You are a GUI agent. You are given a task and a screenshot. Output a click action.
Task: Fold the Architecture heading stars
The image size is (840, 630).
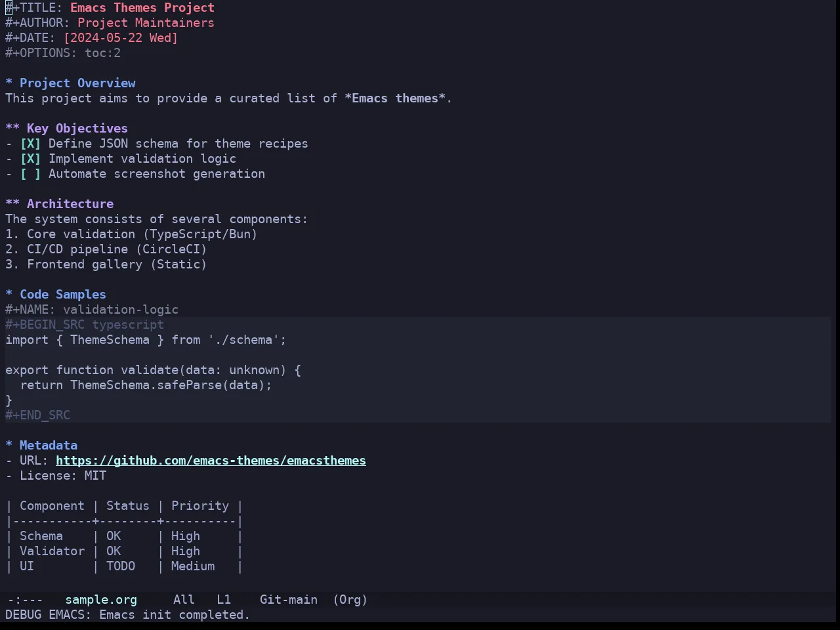(x=12, y=204)
